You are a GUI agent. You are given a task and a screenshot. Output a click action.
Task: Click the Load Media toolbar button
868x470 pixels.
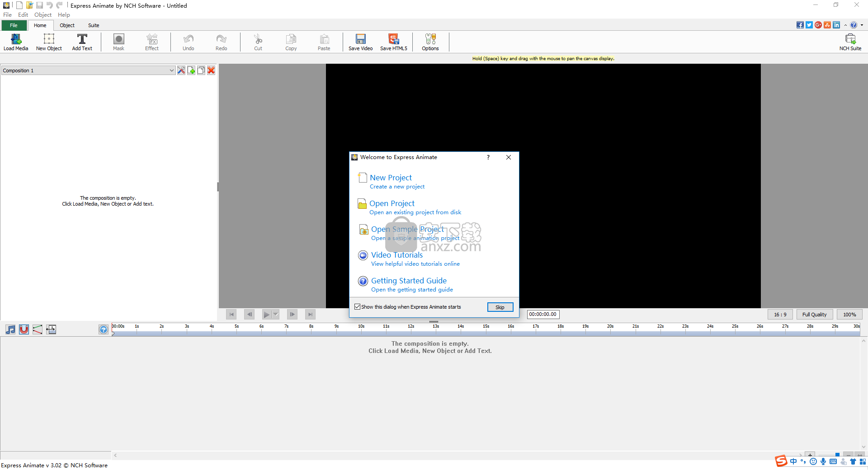click(x=16, y=42)
